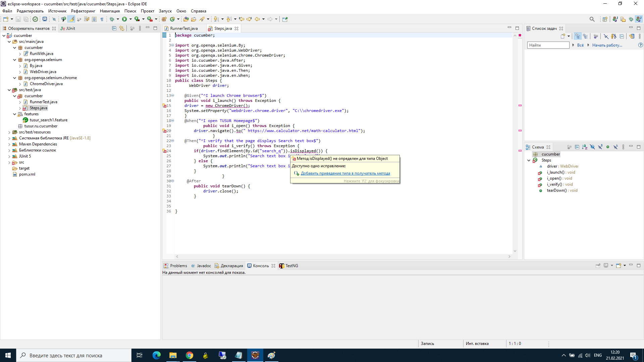Expand Maven Dependencies node

pos(9,144)
